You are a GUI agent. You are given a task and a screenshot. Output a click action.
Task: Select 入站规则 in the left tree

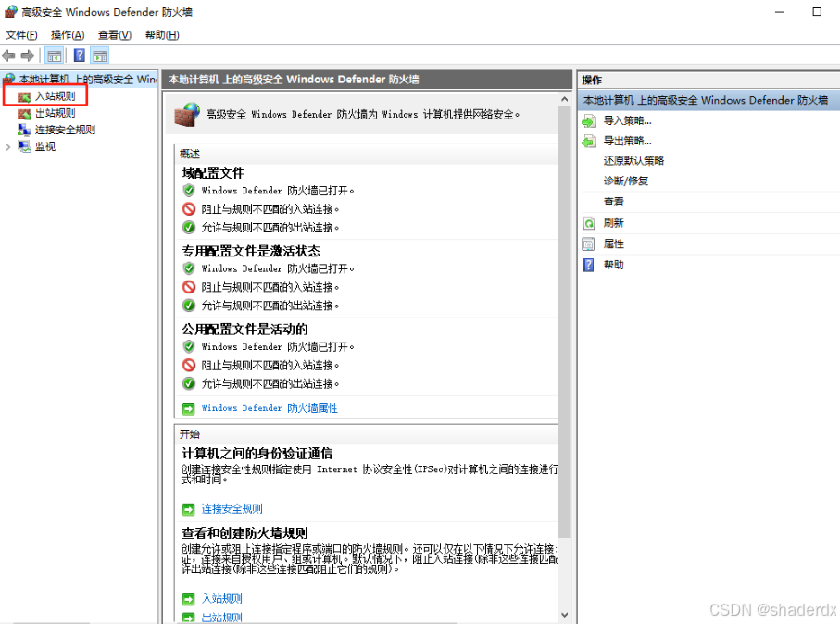tap(56, 96)
